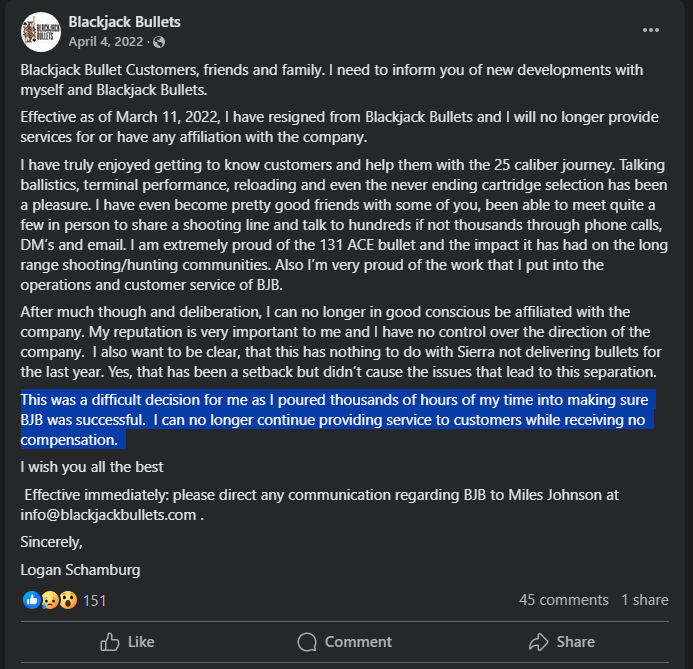The image size is (693, 669).
Task: Click the "I wish you all the best" line
Action: tap(92, 467)
